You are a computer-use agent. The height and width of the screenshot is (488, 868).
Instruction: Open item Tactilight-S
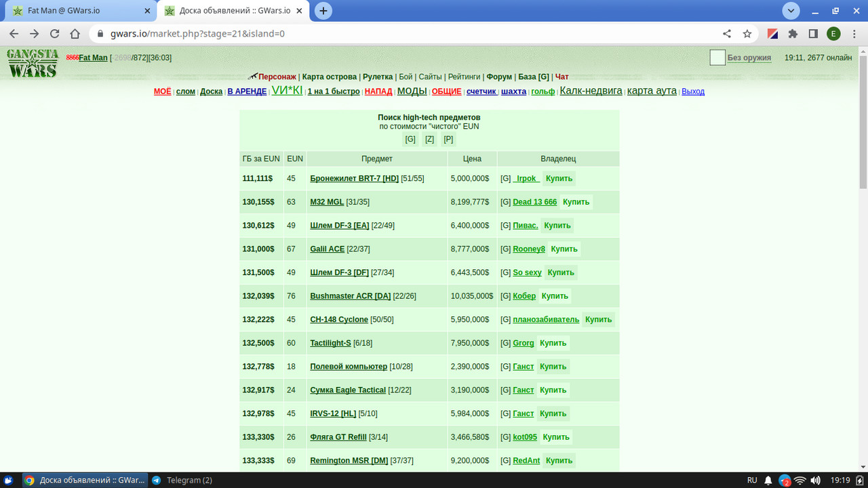[x=330, y=343]
